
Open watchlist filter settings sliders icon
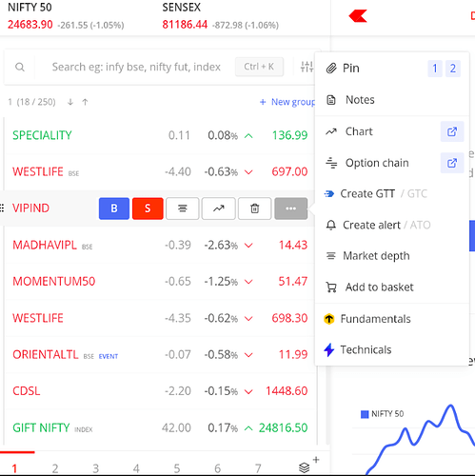point(307,67)
